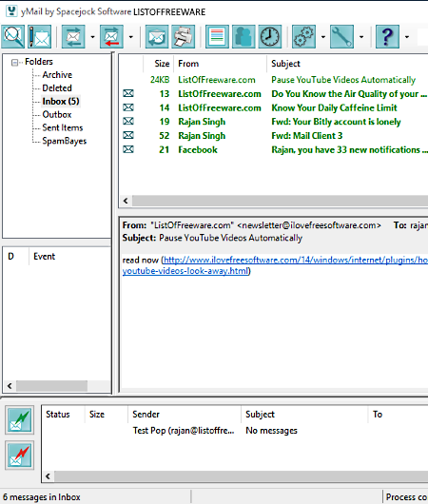Click the green lightning receive mail button
The image size is (428, 504).
pos(20,419)
